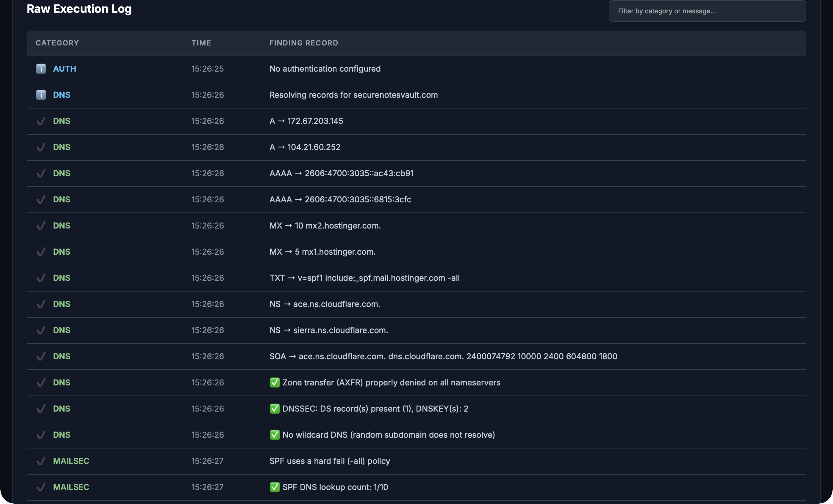Click the FINDING RECORD column header

pos(303,43)
